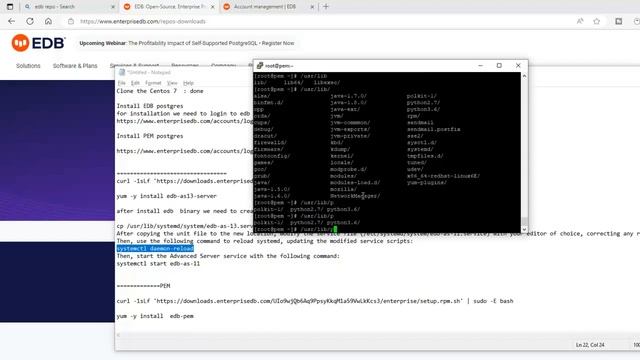Click 'Install EDB postgres' line in Notepad
Image resolution: width=640 pixels, height=360 pixels.
tap(150, 106)
